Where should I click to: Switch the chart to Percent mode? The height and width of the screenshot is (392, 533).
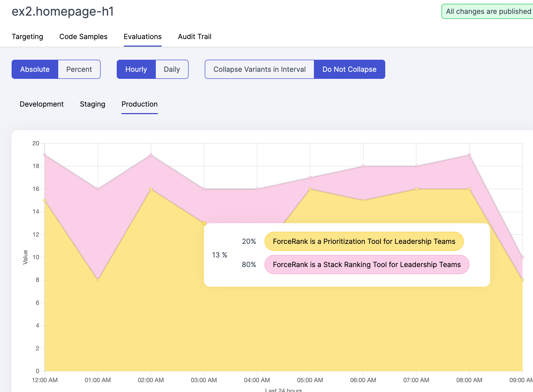click(79, 69)
